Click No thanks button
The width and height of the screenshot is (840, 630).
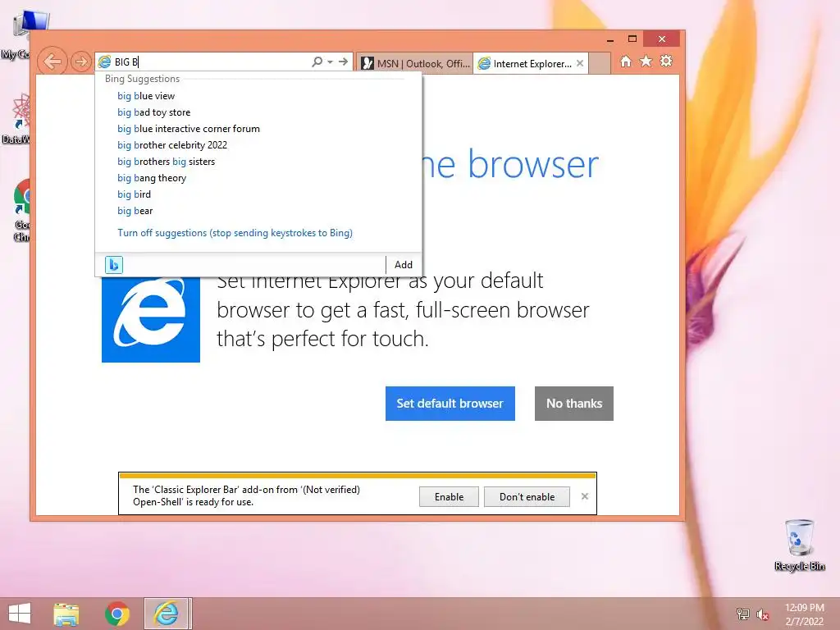(x=573, y=404)
